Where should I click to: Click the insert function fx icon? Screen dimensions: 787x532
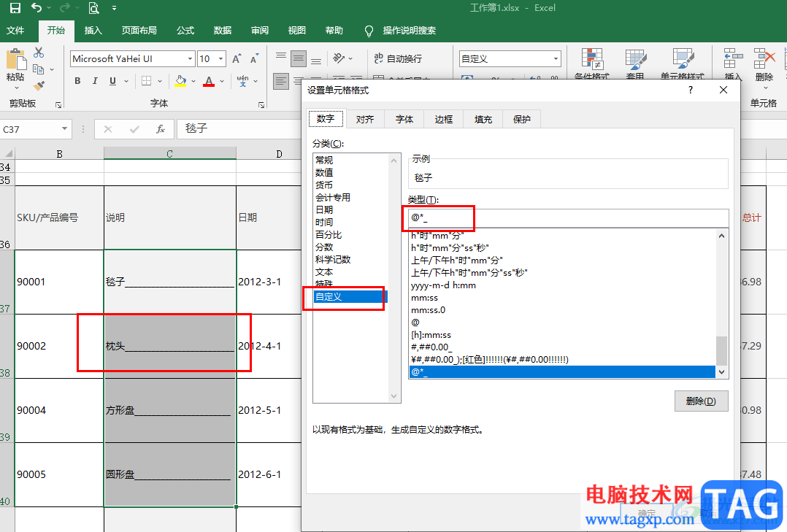[x=161, y=129]
